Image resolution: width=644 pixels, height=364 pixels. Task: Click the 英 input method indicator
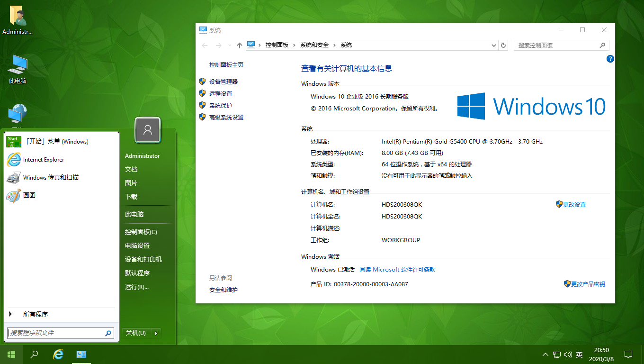[579, 355]
